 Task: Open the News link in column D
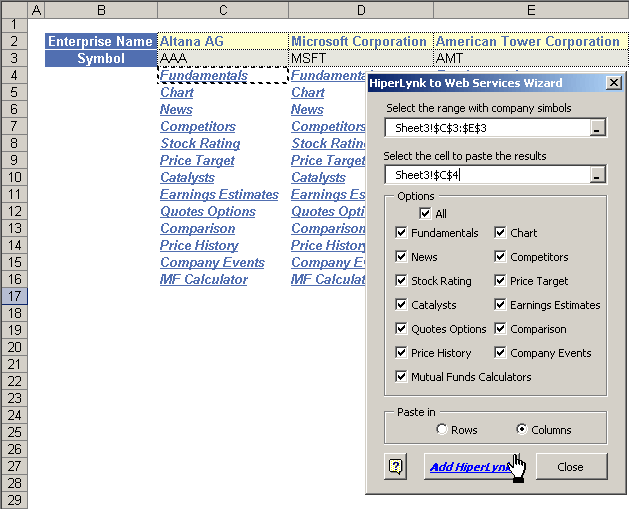(x=308, y=109)
